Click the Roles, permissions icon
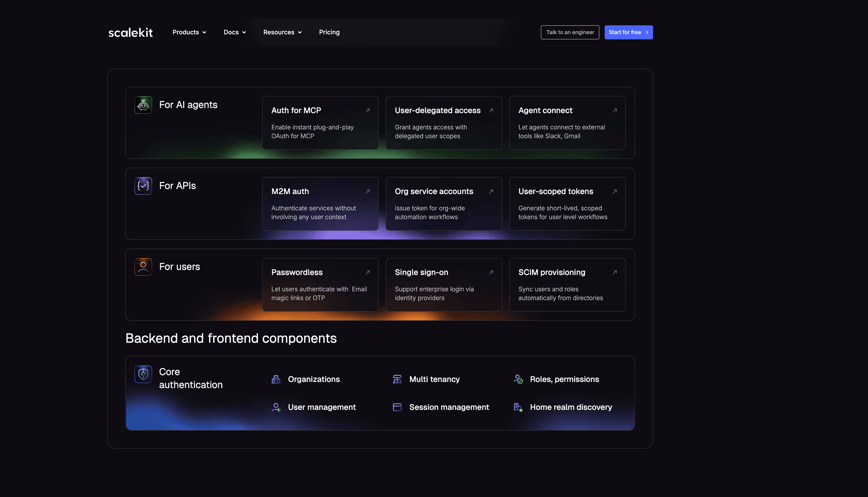The image size is (868, 497). [518, 379]
